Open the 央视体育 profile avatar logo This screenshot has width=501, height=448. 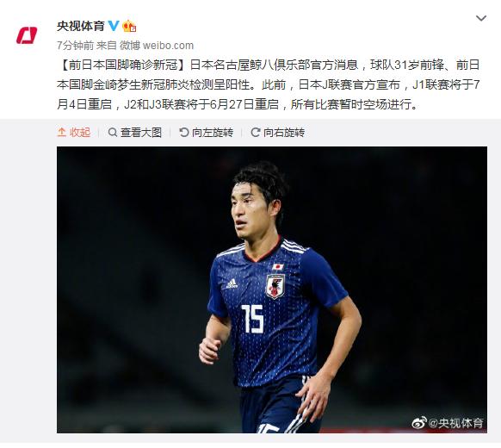pos(27,34)
